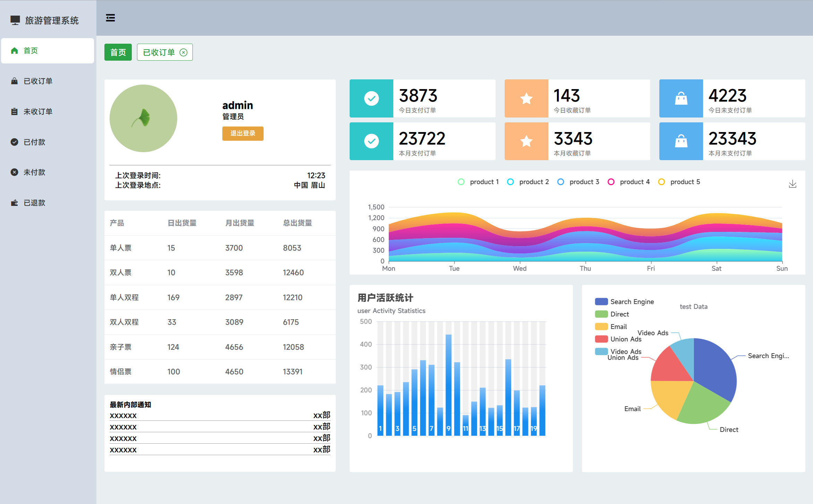This screenshot has height=504, width=813.
Task: Click the 143 今日收藏订单 card value
Action: coord(567,96)
